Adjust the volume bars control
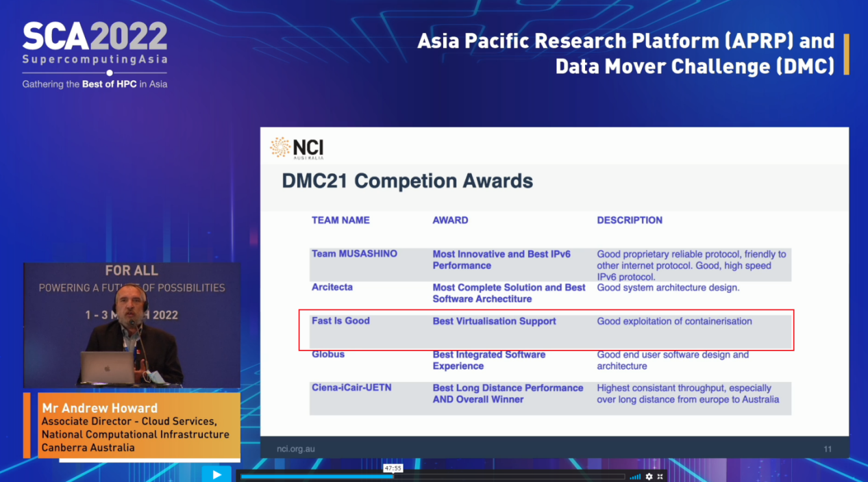This screenshot has width=868, height=482. point(635,477)
